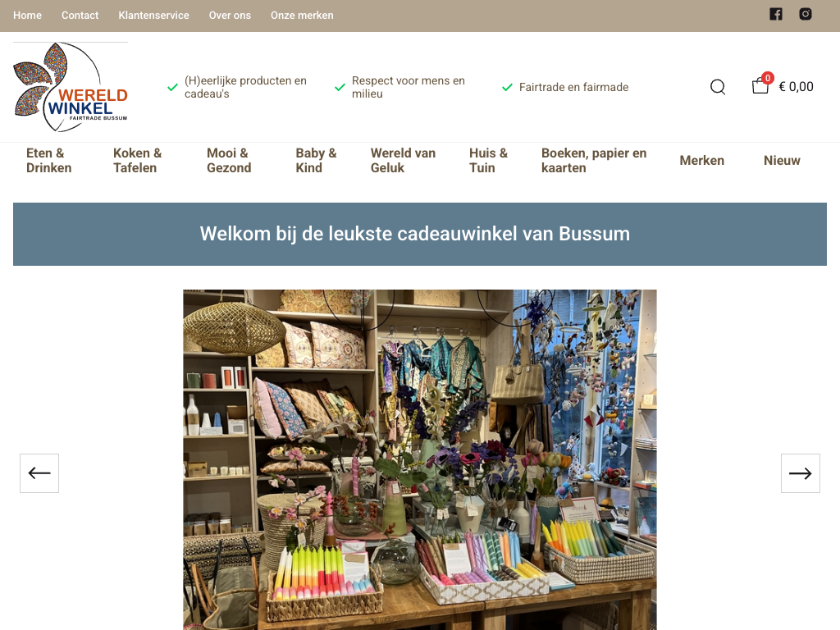Open the Instagram icon link
This screenshot has width=840, height=630.
click(x=806, y=14)
